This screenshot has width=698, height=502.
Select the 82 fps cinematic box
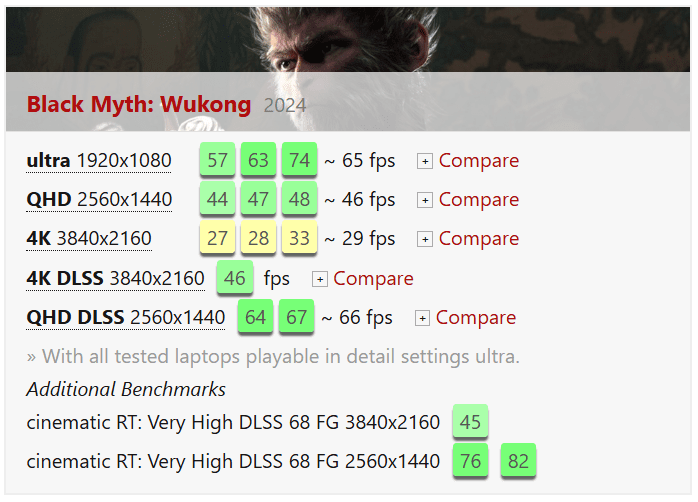pos(518,461)
